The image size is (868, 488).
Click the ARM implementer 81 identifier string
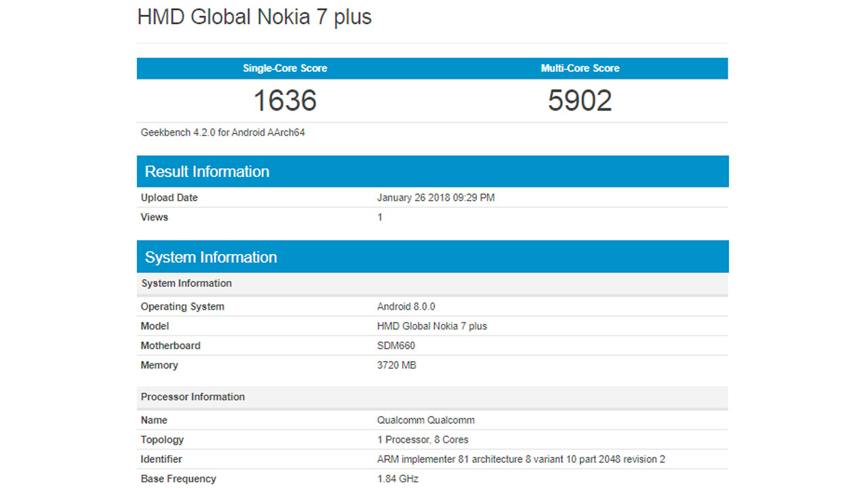[x=521, y=460]
